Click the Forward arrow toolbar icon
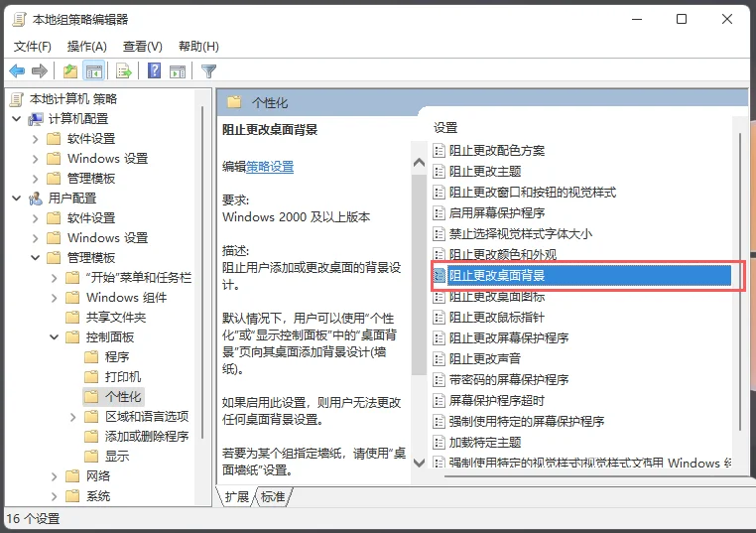The image size is (756, 533). pyautogui.click(x=40, y=71)
